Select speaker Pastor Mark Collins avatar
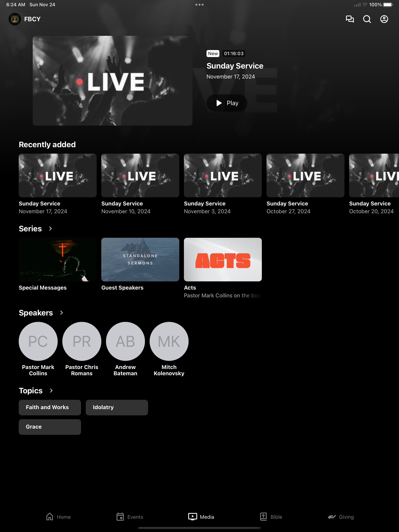Screen dimensions: 399x532 (38, 341)
